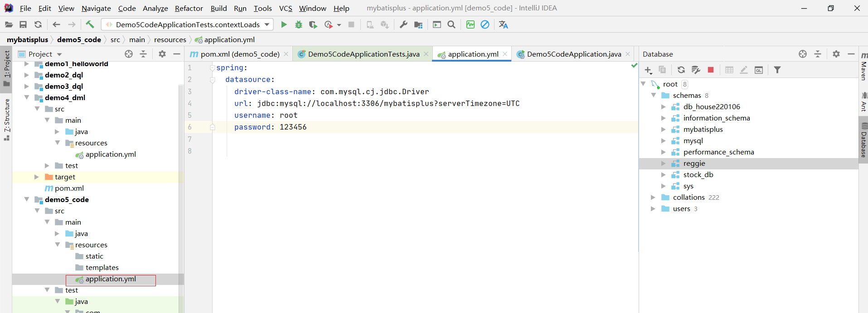Add new data source with plus icon
Screen dimensions: 868x313
pos(648,70)
